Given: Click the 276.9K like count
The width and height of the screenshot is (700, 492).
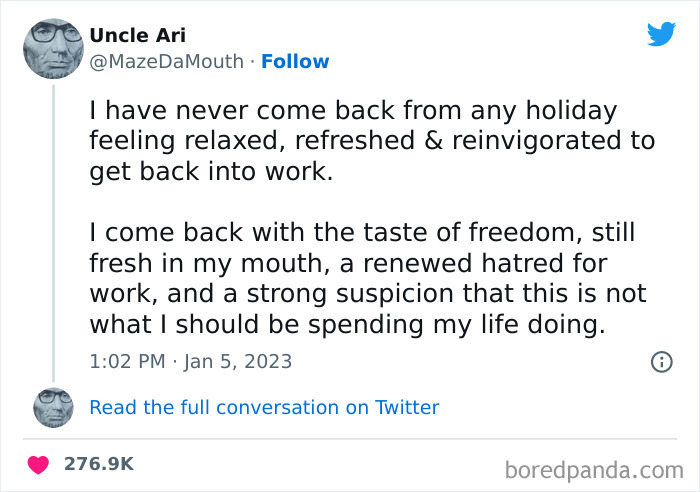Looking at the screenshot, I should [99, 464].
